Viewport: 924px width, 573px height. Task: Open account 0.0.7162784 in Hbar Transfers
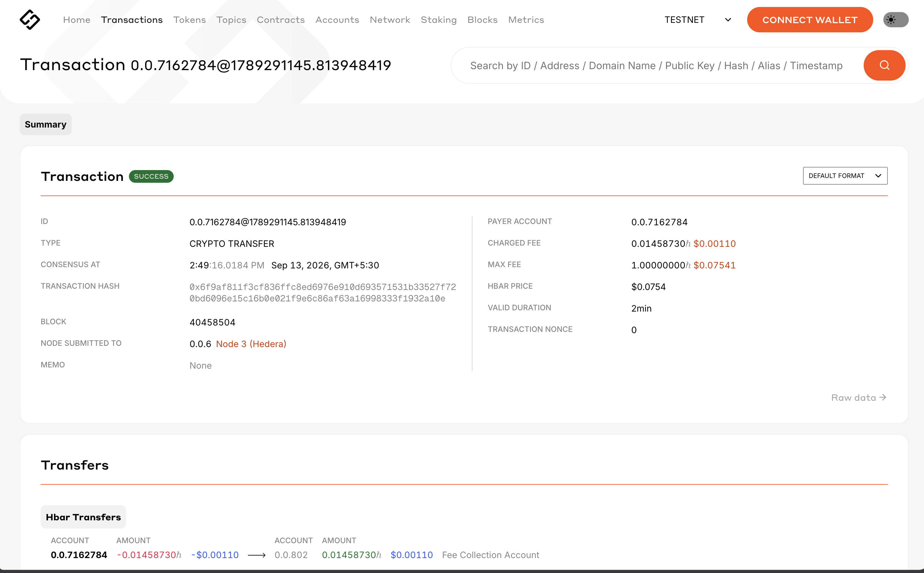click(79, 555)
